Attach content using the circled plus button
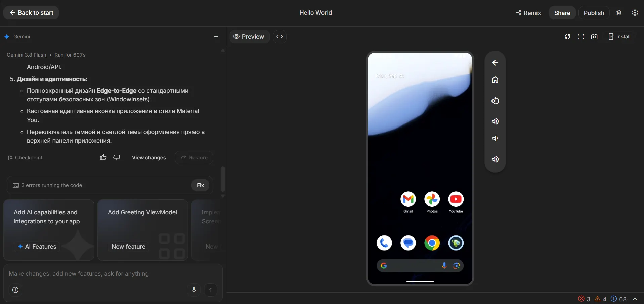644x304 pixels. [15, 290]
